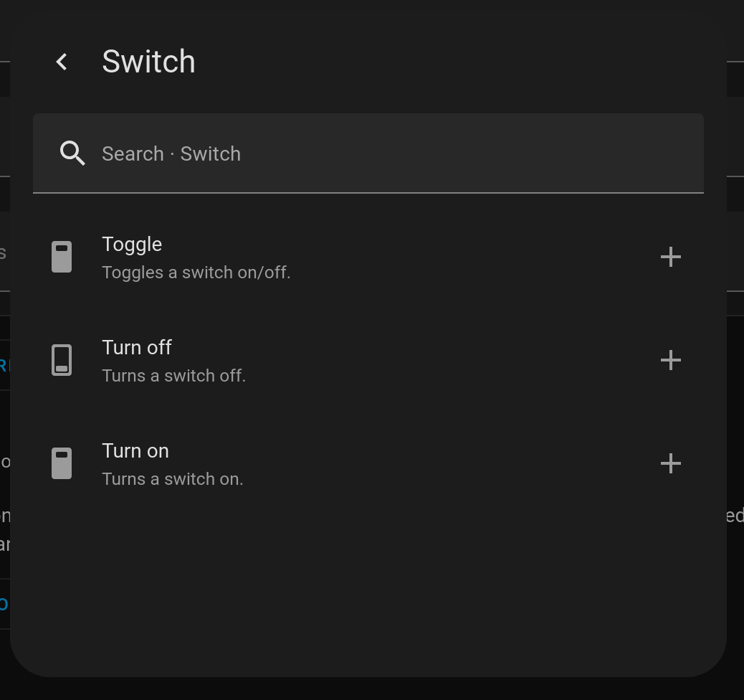Click the blue link at dialog's lower-left edge
Viewport: 744px width, 700px height.
coord(4,604)
